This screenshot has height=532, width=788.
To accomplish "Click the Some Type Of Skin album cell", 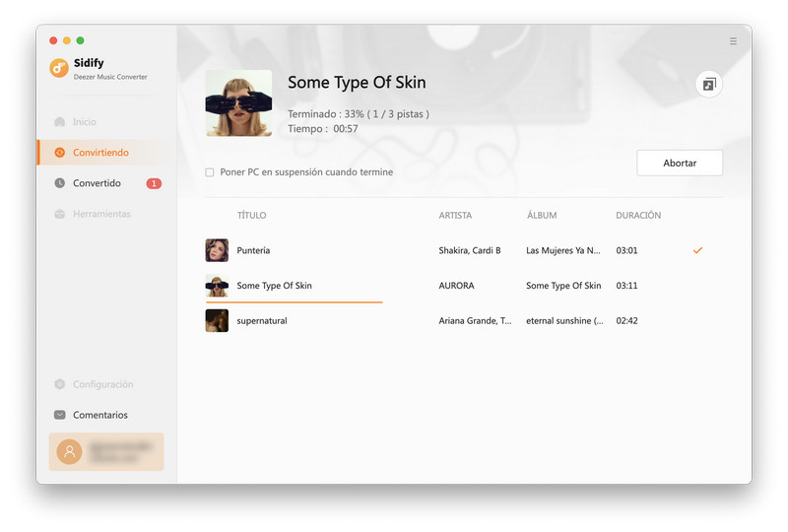I will 563,286.
